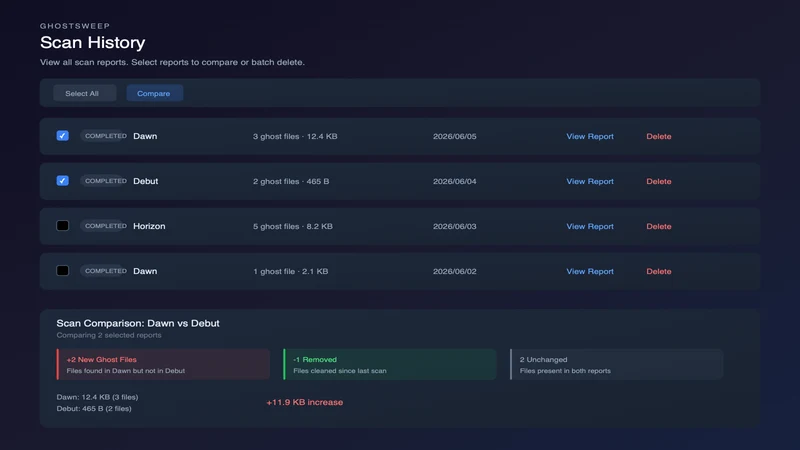Open View Report for Debut scan
Screen dimensions: 800x450
(590, 181)
